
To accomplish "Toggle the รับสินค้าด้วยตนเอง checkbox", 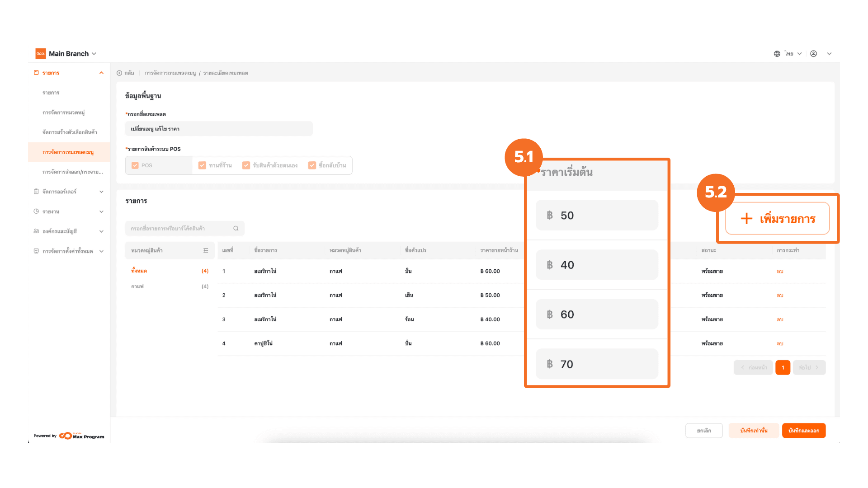I will pyautogui.click(x=246, y=165).
